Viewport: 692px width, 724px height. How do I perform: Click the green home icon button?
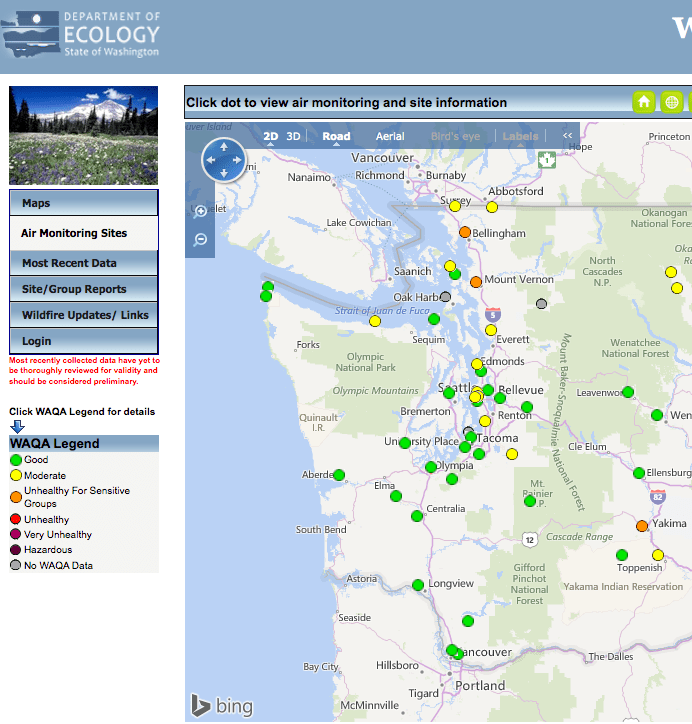coord(644,102)
